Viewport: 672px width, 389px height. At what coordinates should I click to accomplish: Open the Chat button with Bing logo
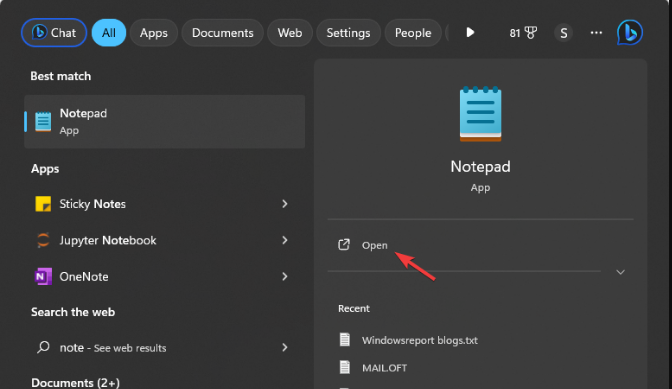point(54,33)
